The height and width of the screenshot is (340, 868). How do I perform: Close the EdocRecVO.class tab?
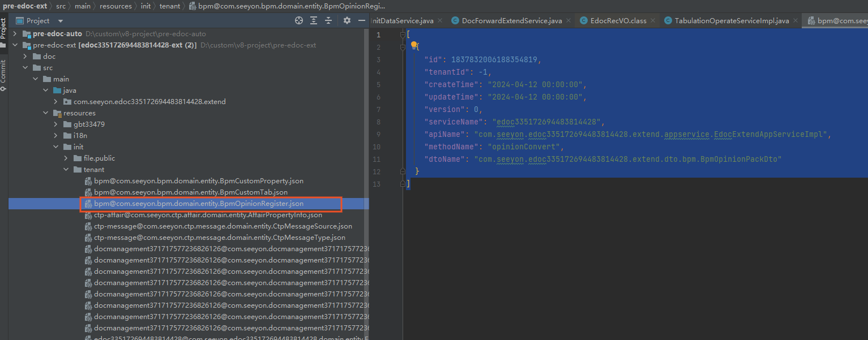tap(653, 21)
